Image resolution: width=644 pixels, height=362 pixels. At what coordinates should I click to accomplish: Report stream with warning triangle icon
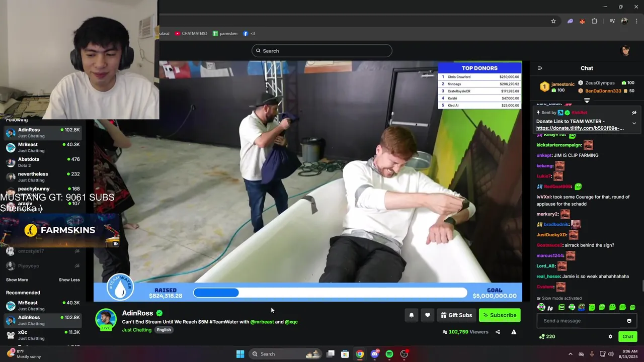click(x=514, y=332)
